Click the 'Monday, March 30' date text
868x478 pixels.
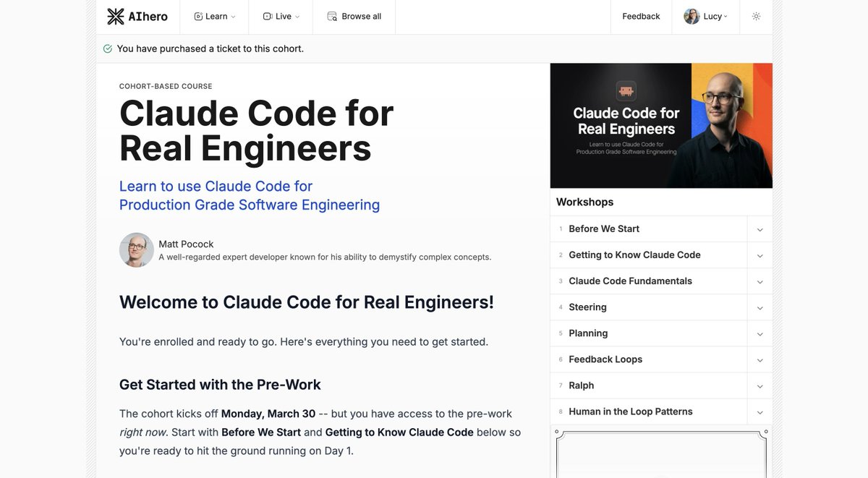[268, 414]
